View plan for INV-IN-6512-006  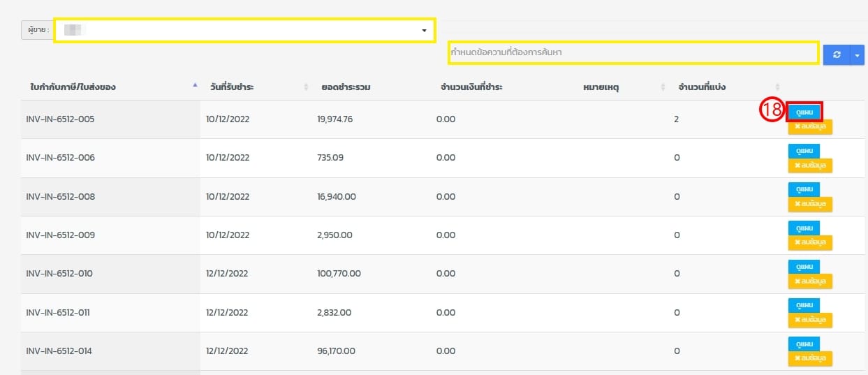804,151
